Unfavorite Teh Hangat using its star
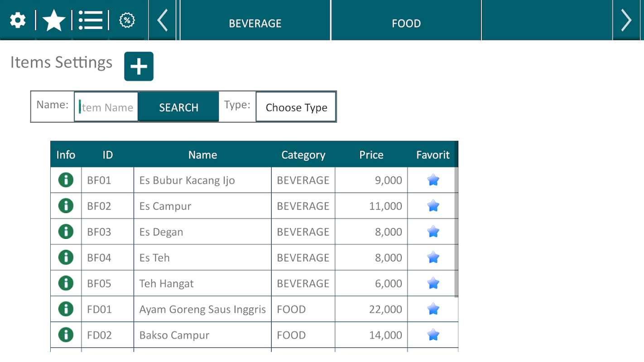 [433, 283]
